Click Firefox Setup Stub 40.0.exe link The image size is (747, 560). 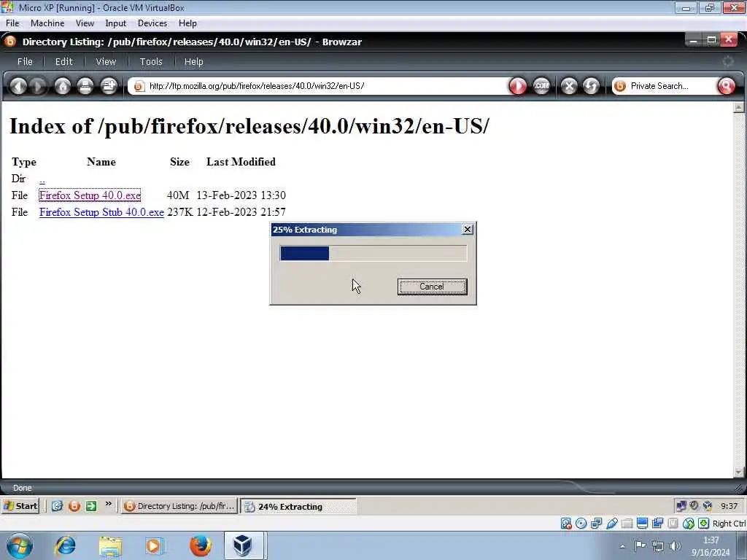(101, 212)
